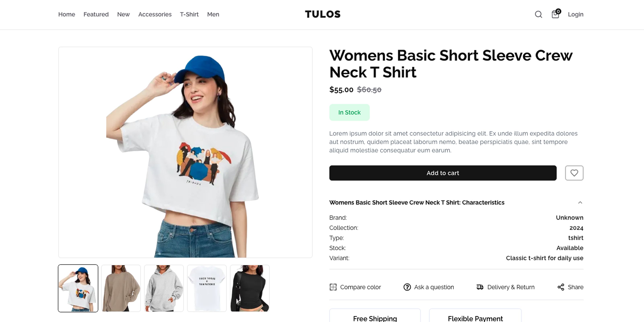
Task: Select the gray hoodie thumbnail
Action: pos(164,288)
